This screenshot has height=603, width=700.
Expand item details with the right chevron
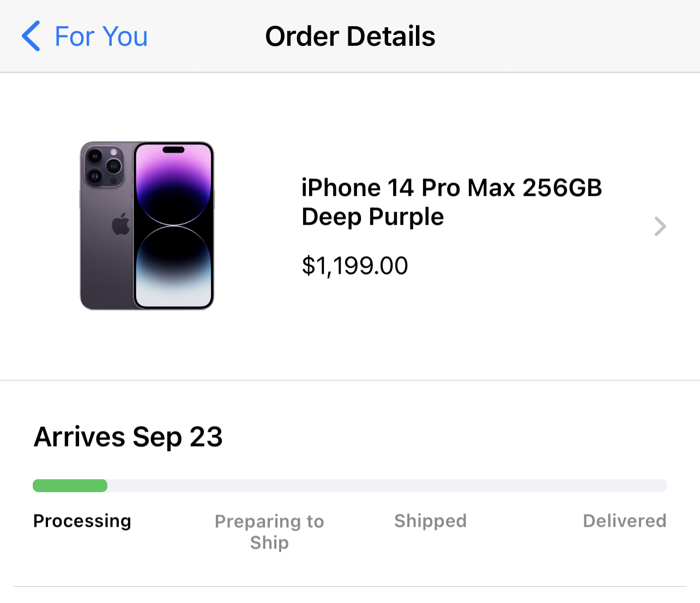tap(660, 226)
